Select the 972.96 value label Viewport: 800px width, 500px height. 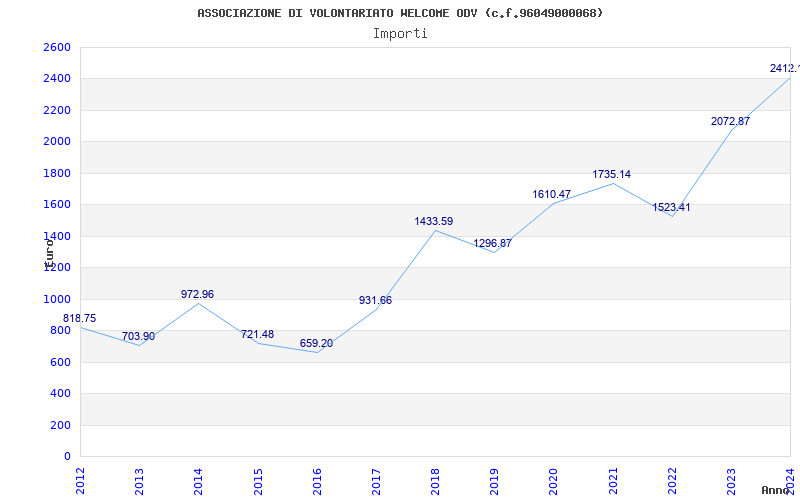197,294
